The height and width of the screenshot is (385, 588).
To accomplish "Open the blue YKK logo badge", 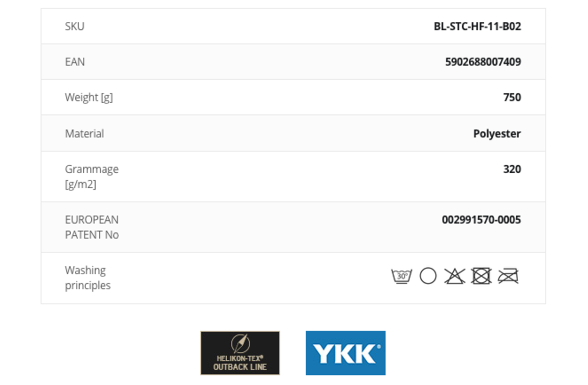I will 345,353.
